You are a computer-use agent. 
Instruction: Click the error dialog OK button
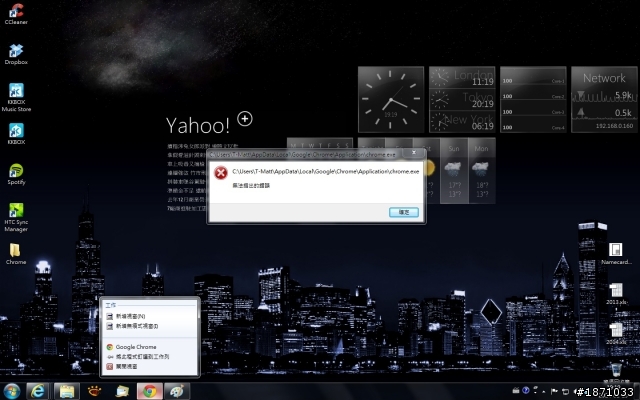click(404, 212)
